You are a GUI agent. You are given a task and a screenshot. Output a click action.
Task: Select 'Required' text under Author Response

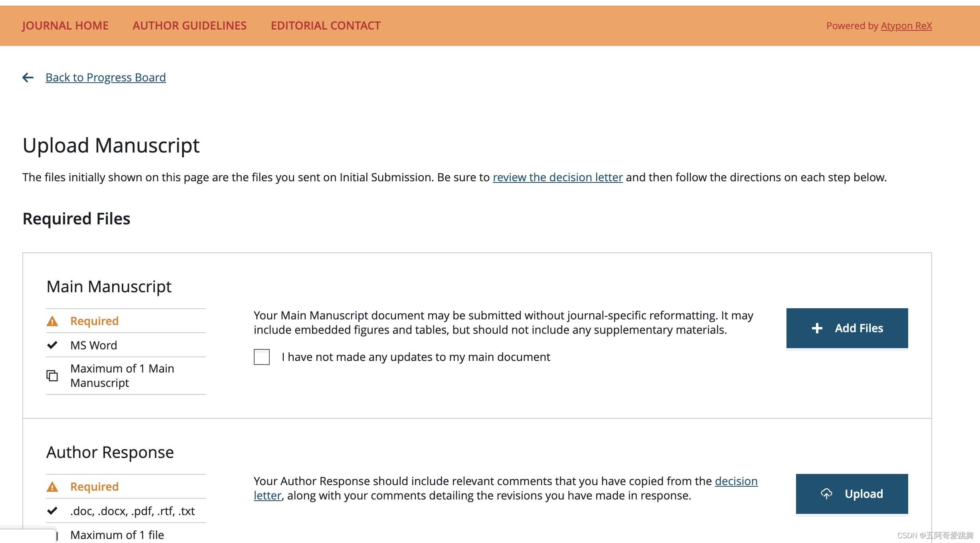[x=95, y=487]
